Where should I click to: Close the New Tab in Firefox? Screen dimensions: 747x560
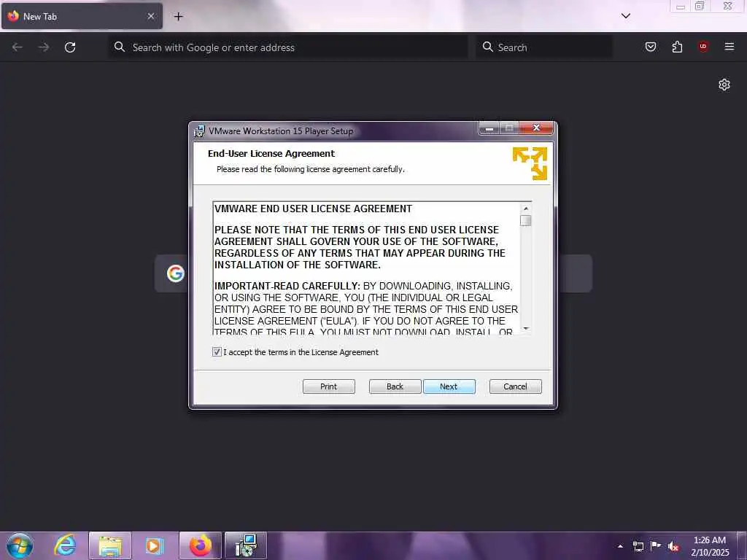pyautogui.click(x=150, y=16)
